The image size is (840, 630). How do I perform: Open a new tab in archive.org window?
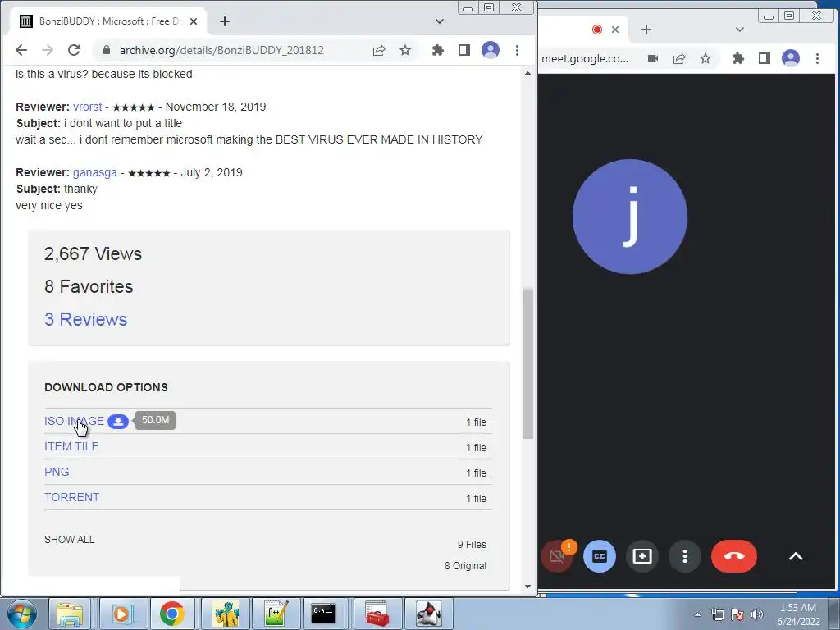pos(225,21)
